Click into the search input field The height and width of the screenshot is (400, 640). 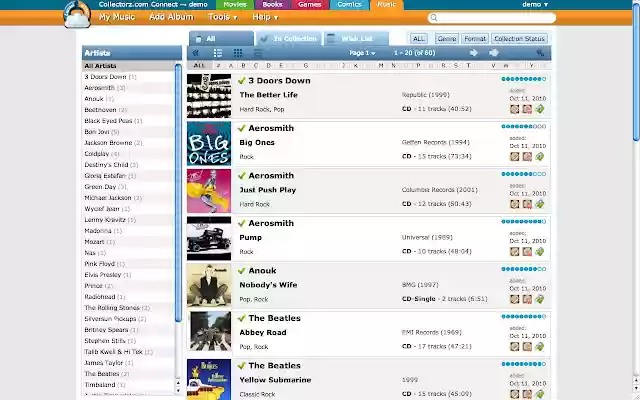492,18
